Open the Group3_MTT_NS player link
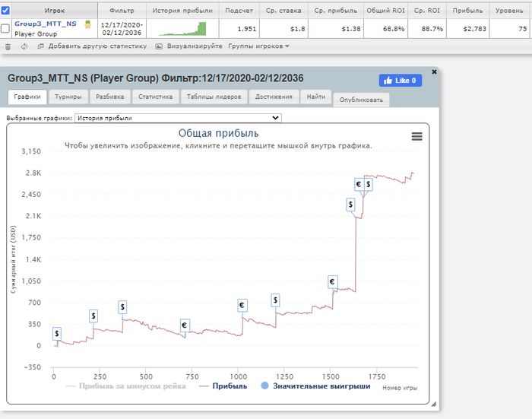 (x=46, y=24)
